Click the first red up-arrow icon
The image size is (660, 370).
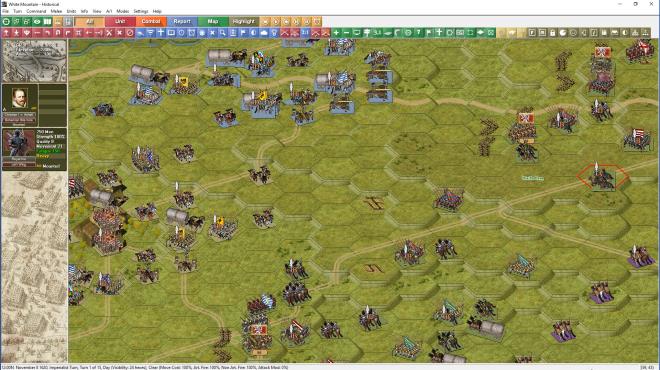coord(6,32)
